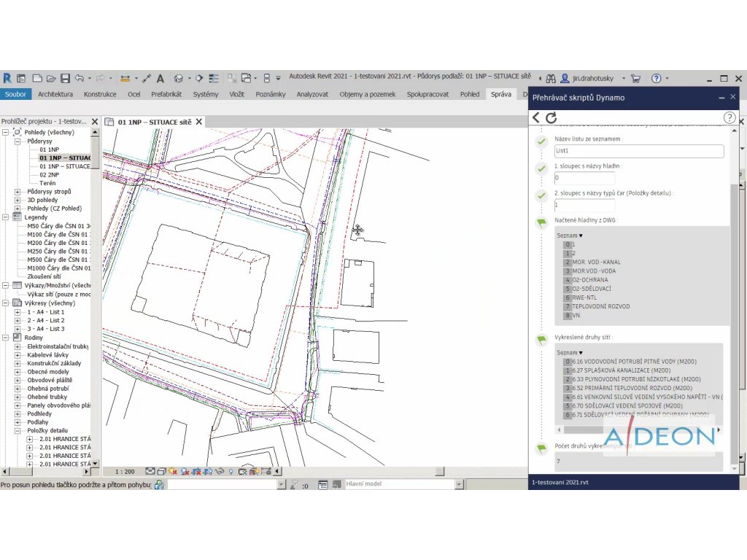The height and width of the screenshot is (560, 747).
Task: Open the Customize Quick Access Toolbar dropdown
Action: (x=278, y=78)
